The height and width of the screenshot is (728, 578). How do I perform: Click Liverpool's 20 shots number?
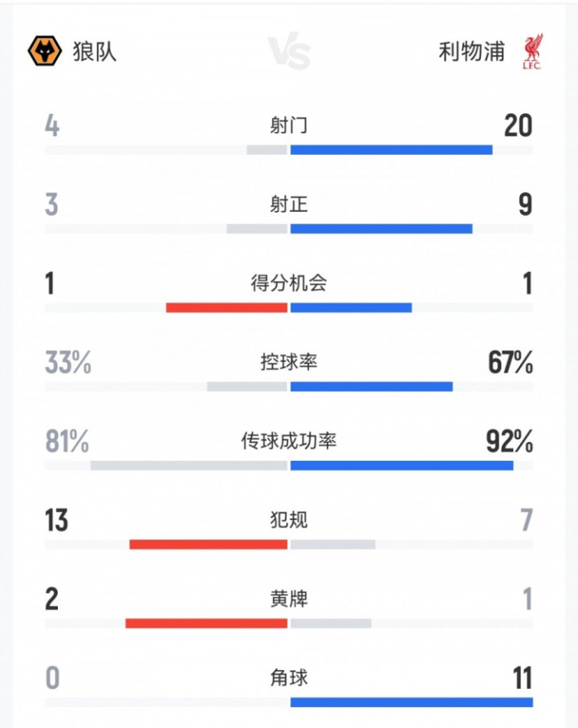pos(518,126)
